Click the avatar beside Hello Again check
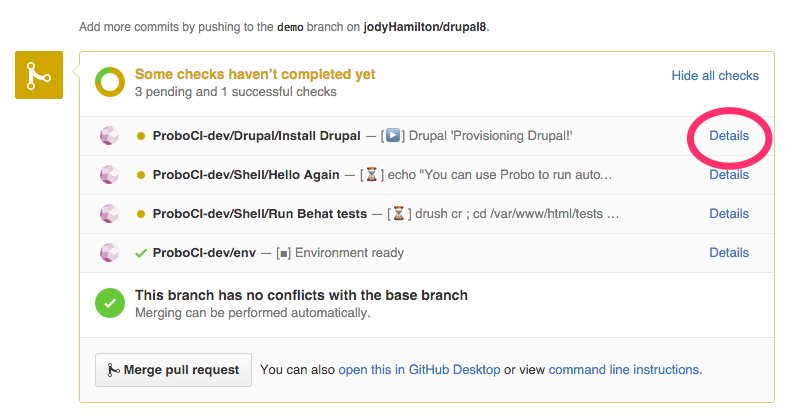785x413 pixels. click(x=110, y=175)
